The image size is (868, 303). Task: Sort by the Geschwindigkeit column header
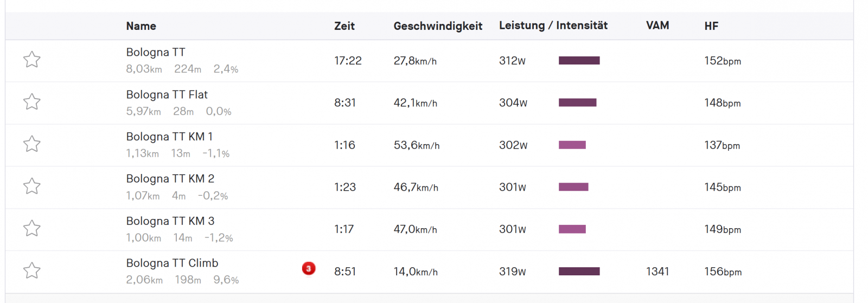pyautogui.click(x=438, y=26)
